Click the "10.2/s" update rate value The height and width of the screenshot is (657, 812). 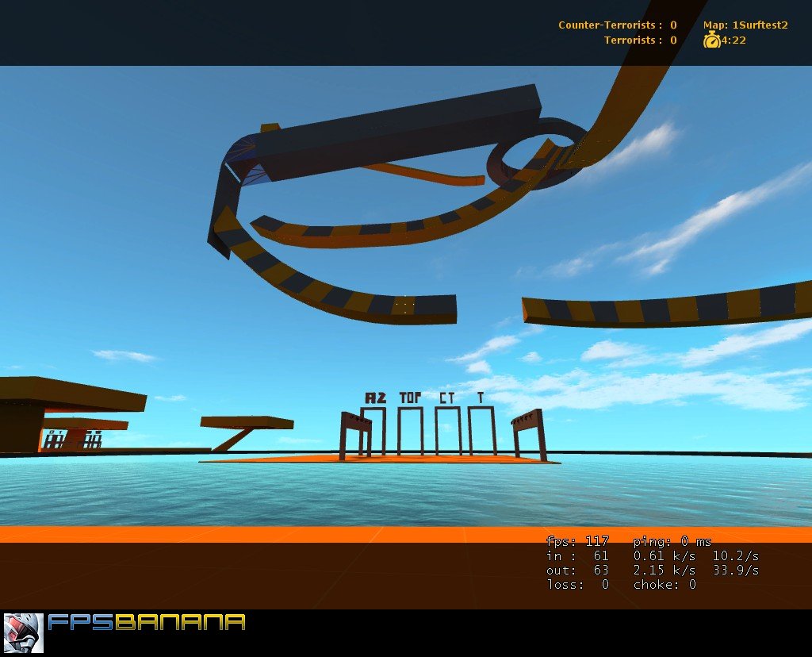(x=735, y=556)
